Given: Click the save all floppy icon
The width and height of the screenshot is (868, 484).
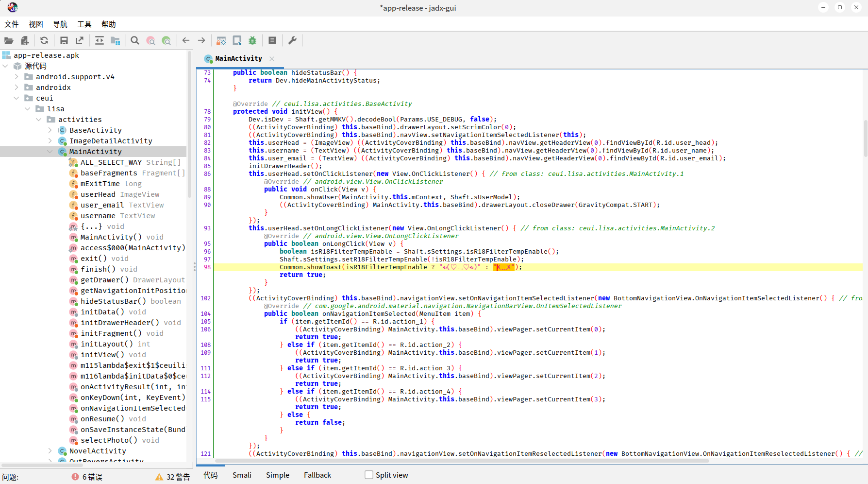Looking at the screenshot, I should coord(64,41).
